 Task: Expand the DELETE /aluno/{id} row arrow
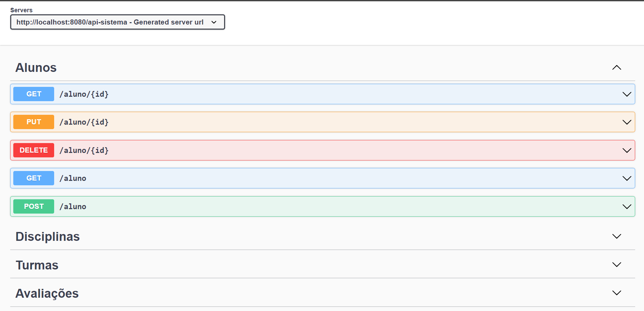tap(627, 150)
